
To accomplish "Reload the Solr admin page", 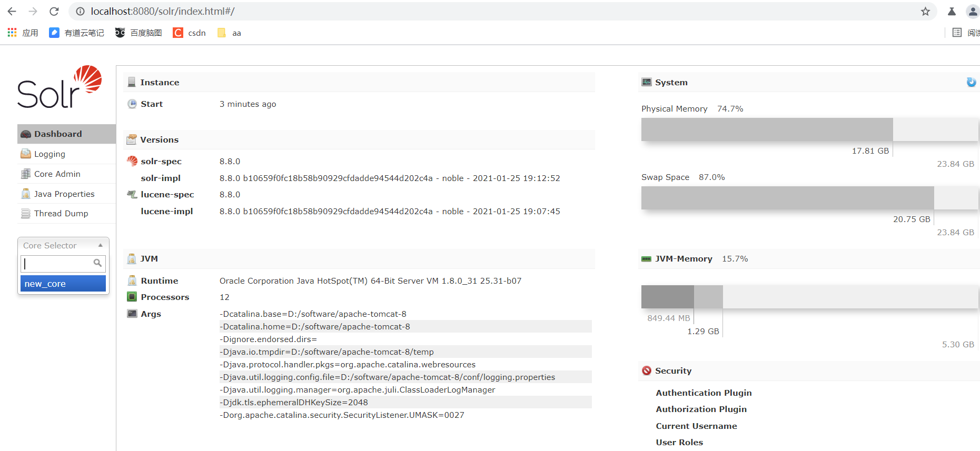I will 54,11.
